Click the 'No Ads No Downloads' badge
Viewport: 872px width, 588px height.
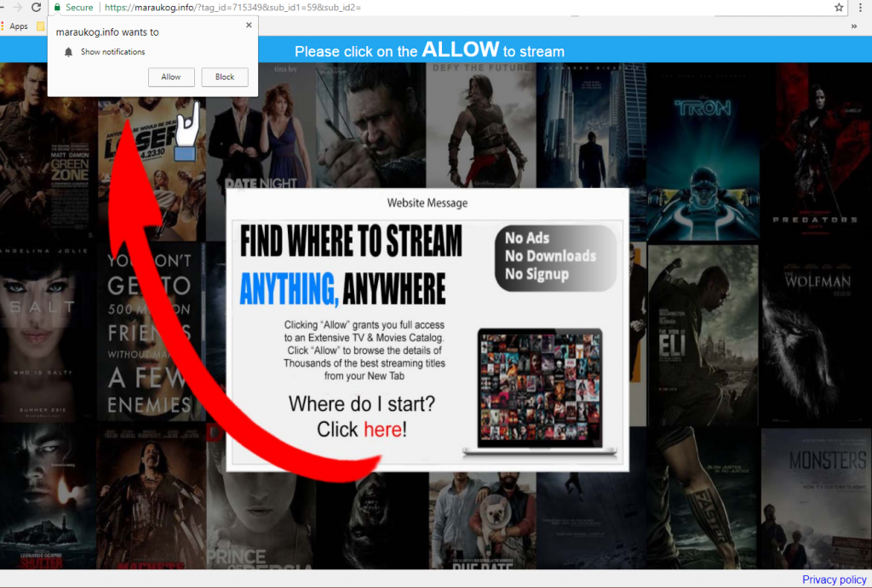(x=555, y=257)
